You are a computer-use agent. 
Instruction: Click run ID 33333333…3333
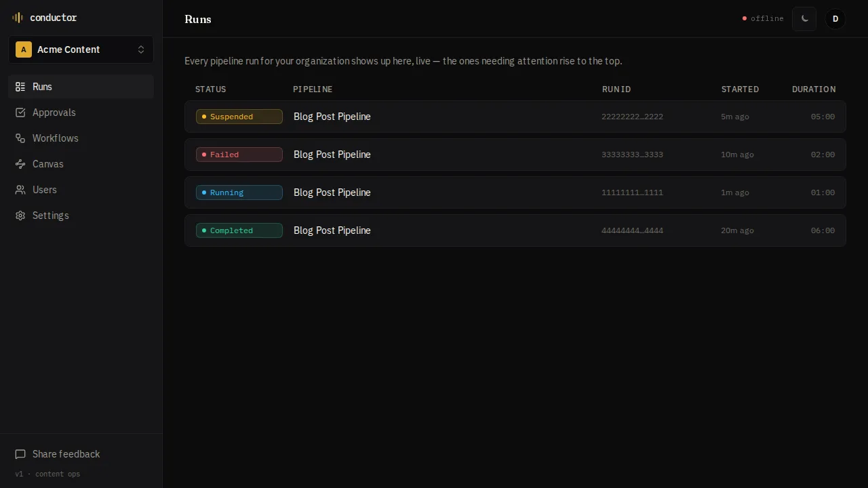coord(632,155)
